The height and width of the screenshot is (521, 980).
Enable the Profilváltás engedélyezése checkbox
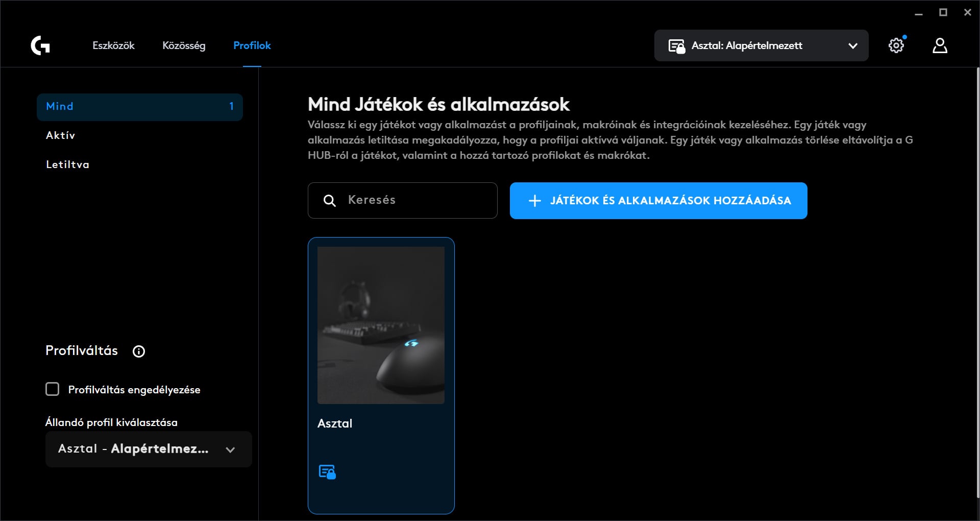(x=53, y=389)
